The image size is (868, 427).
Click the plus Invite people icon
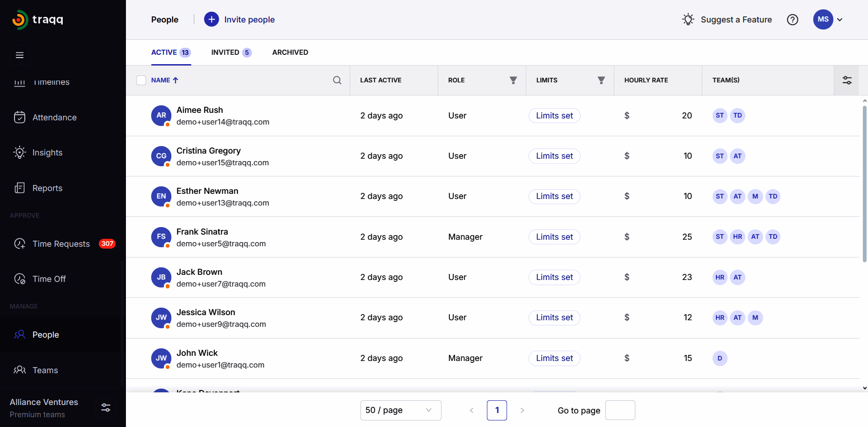tap(212, 20)
